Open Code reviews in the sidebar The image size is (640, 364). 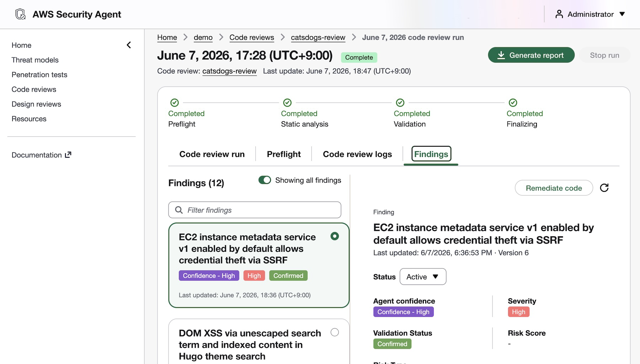click(x=34, y=89)
